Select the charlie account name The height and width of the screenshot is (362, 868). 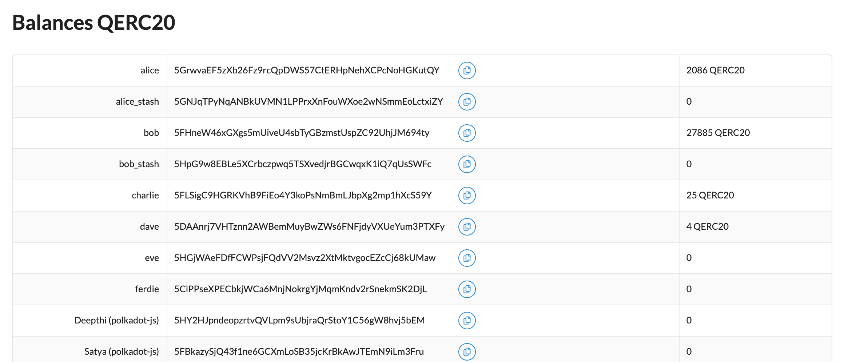pos(145,195)
